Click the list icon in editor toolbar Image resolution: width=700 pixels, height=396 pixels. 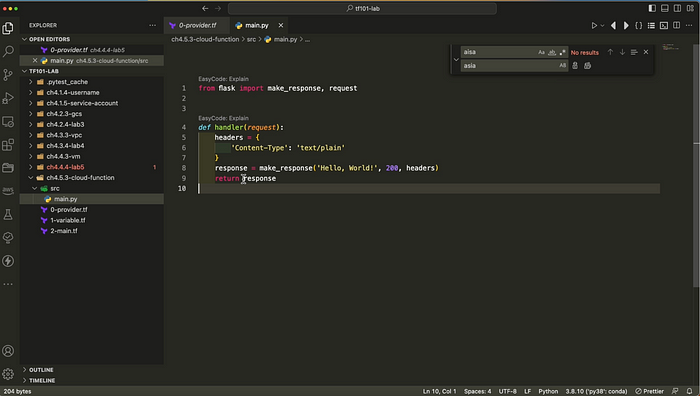(x=651, y=25)
